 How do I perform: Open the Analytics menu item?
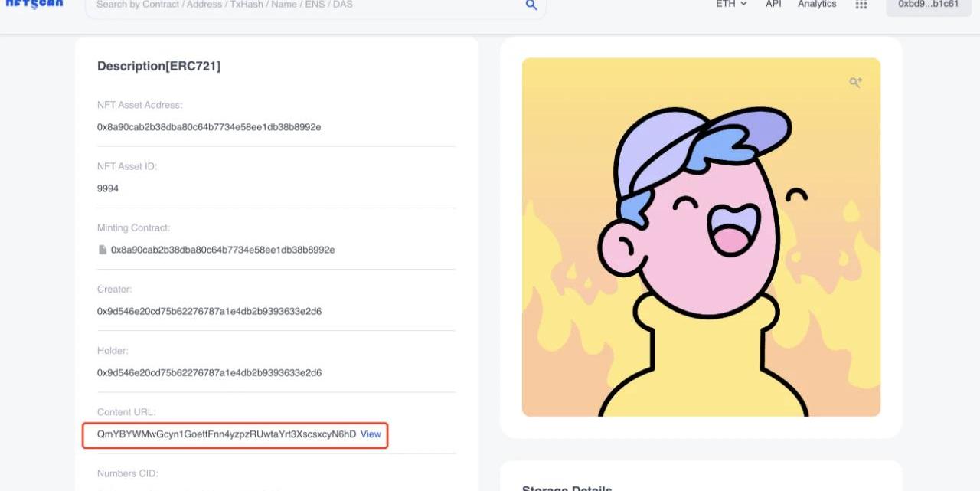(817, 4)
